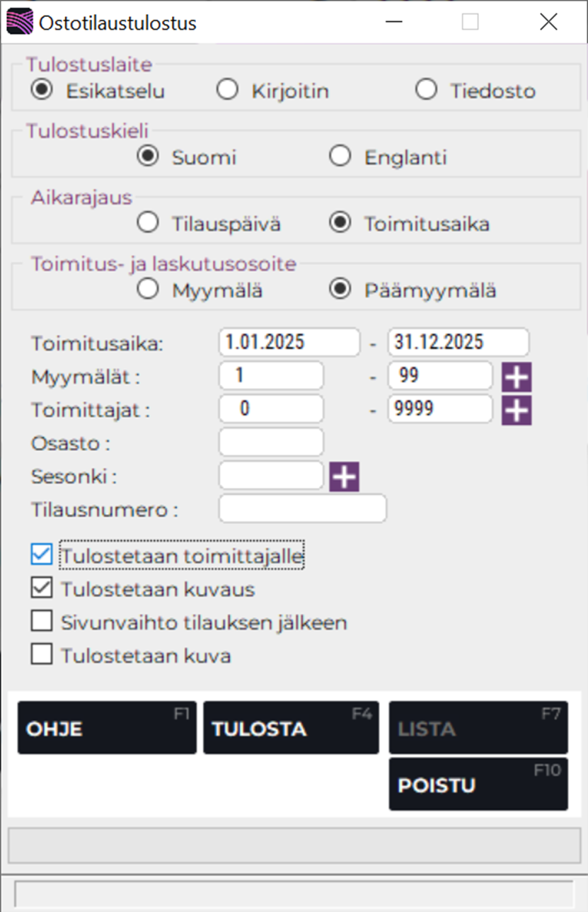Click the Tilausnumero input field

302,508
